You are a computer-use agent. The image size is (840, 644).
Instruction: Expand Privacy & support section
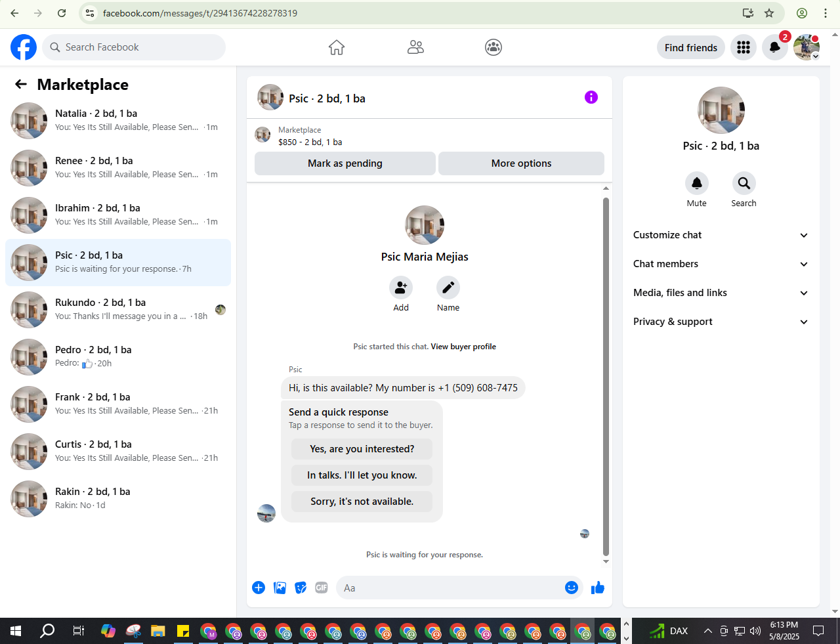click(x=721, y=322)
